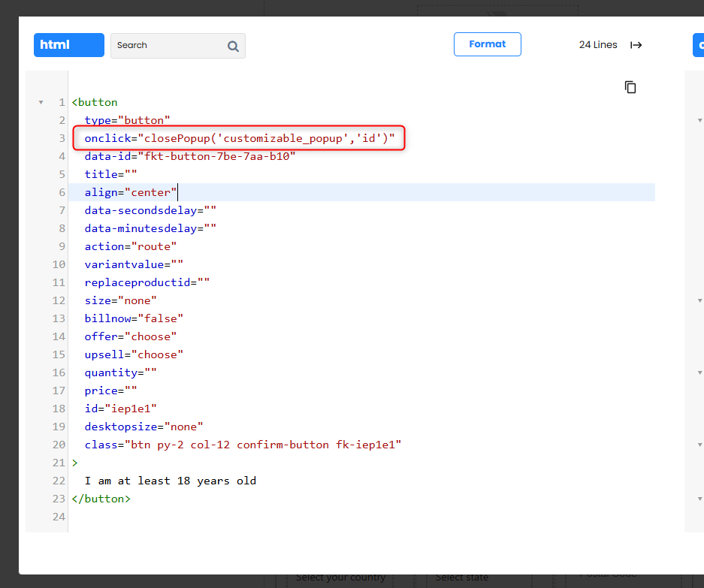Click the closing button tag on line 23
This screenshot has width=704, height=588.
pos(101,499)
